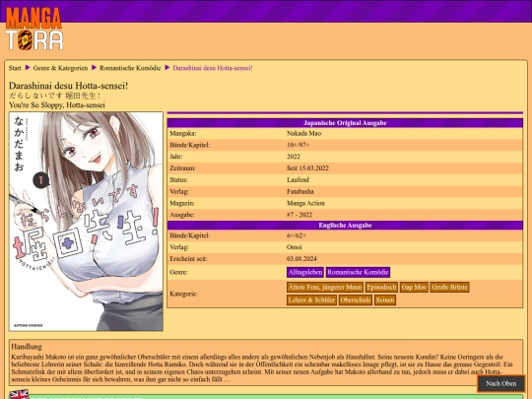The height and width of the screenshot is (399, 532).
Task: Click the date 03.08.2024
Action: pyautogui.click(x=301, y=258)
